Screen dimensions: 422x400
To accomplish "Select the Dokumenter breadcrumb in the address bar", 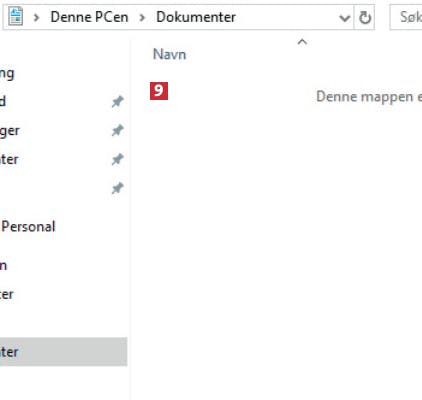I will point(196,17).
